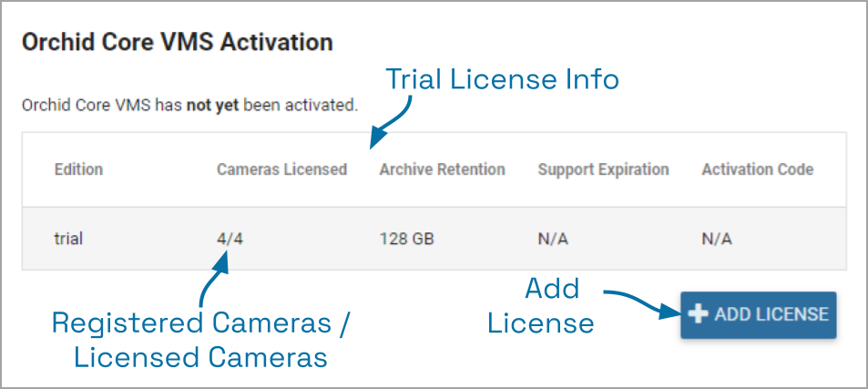Click the ADD LICENSE button
The width and height of the screenshot is (868, 389).
click(758, 314)
